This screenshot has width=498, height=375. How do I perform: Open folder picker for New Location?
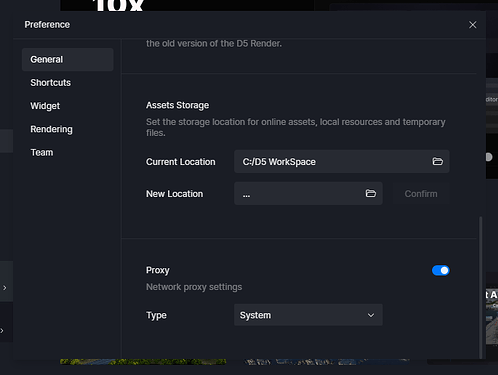(371, 194)
